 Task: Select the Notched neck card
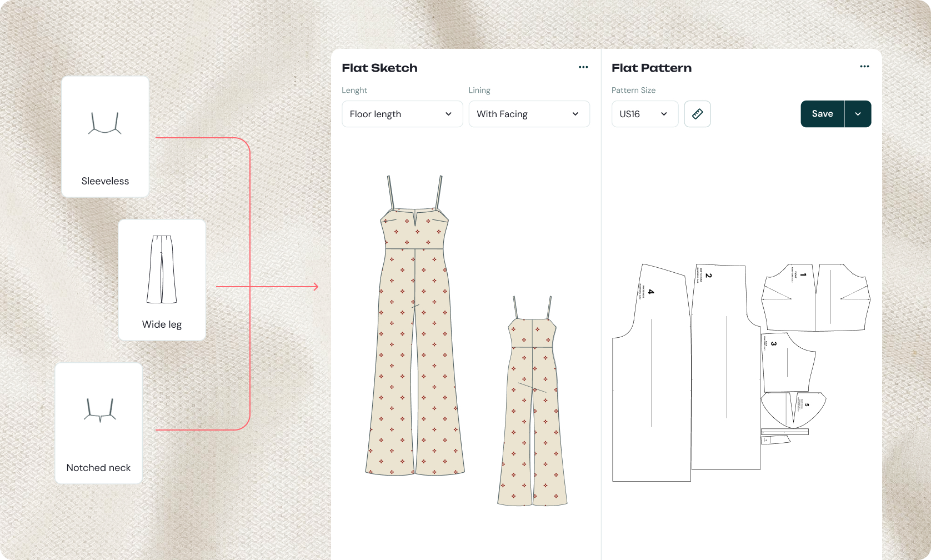point(98,423)
